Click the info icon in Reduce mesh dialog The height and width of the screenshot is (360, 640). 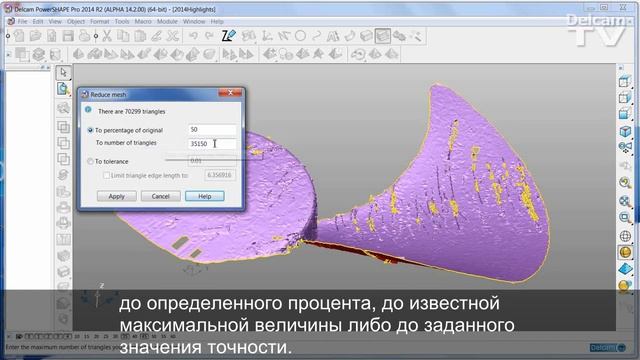point(88,110)
